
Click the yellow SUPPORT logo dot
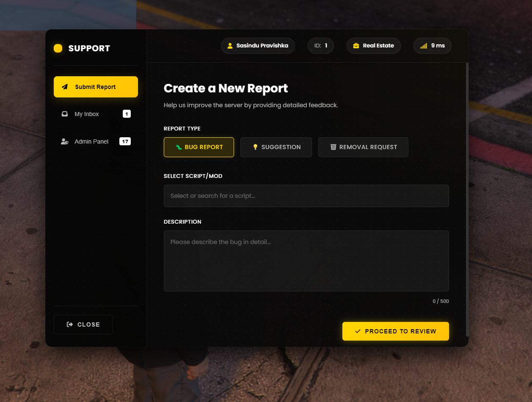click(x=58, y=48)
